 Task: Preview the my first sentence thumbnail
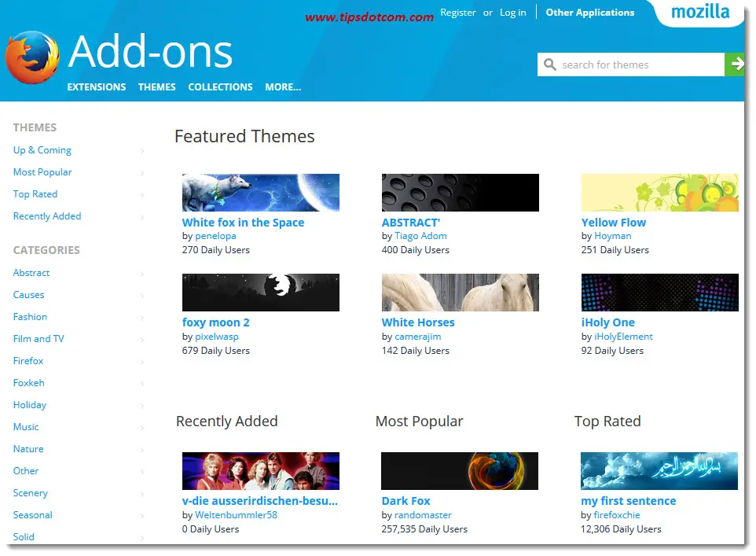pyautogui.click(x=659, y=471)
